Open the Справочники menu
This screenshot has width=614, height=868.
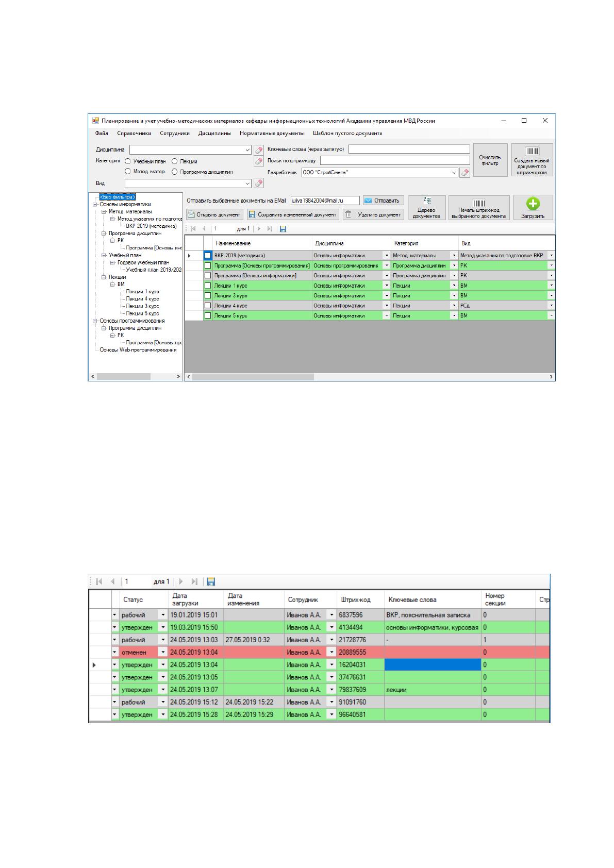coord(134,133)
